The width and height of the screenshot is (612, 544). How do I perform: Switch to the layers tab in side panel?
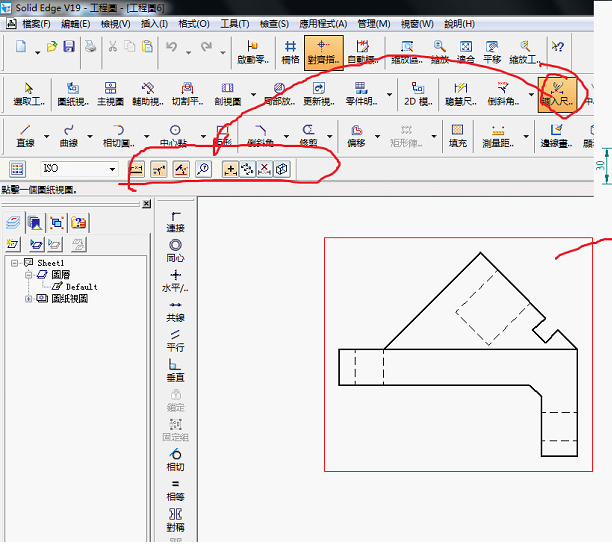(x=13, y=223)
